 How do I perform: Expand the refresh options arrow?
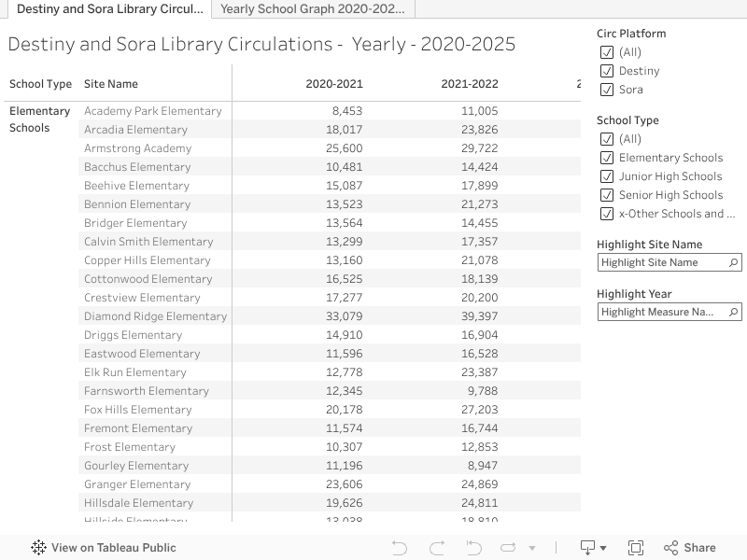532,549
